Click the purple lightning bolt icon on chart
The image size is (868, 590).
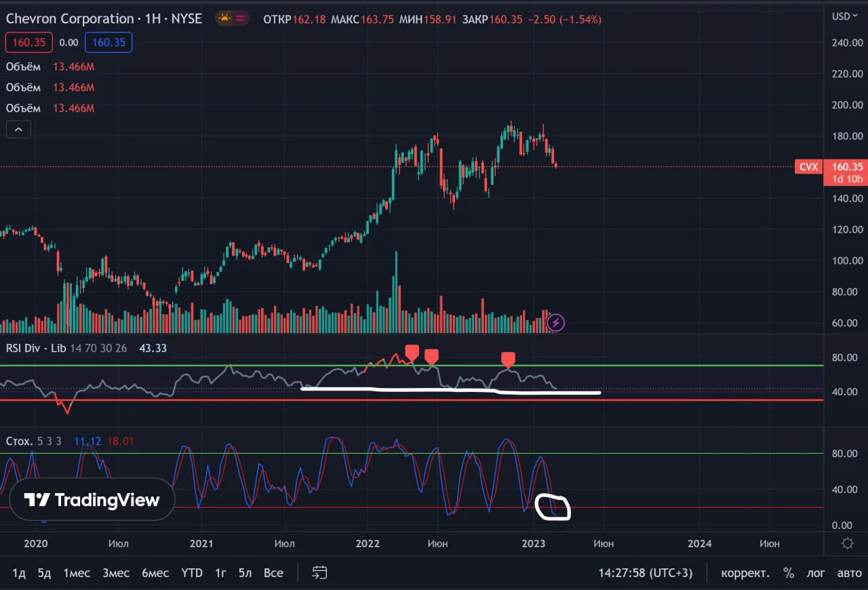[555, 323]
